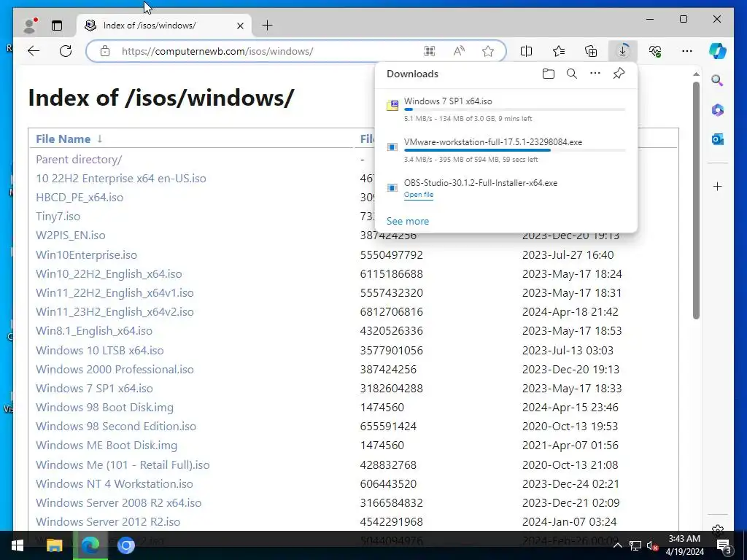Click Windows 7 download progress bar

[514, 109]
